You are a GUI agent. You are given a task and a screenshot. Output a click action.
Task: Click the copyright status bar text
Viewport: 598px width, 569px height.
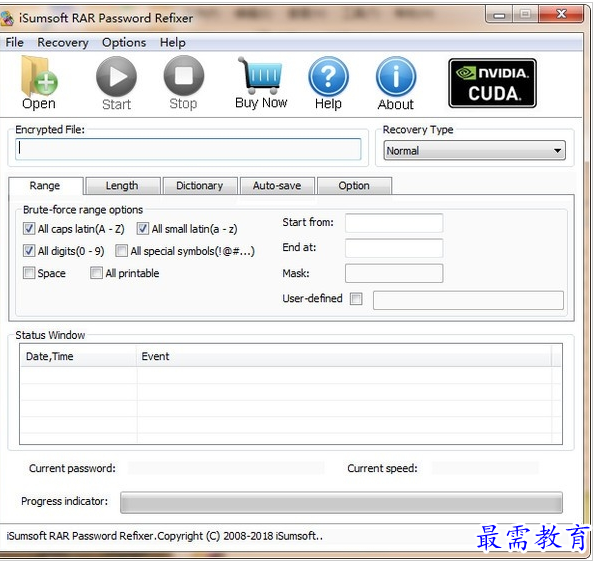click(x=165, y=536)
